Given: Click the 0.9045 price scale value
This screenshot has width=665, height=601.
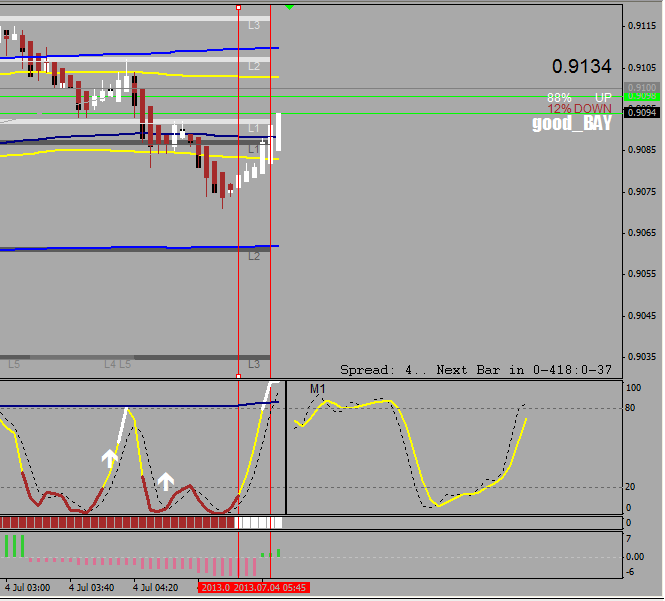Looking at the screenshot, I should pyautogui.click(x=642, y=316).
